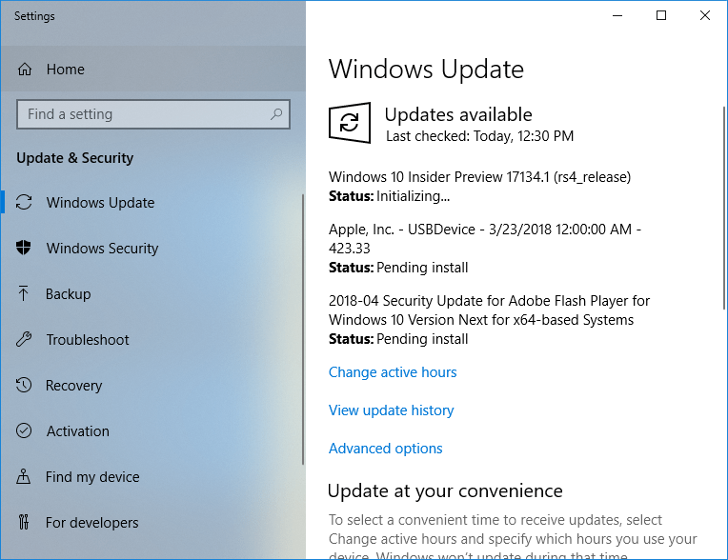Click the Updates available status text
This screenshot has height=560, width=728.
458,114
